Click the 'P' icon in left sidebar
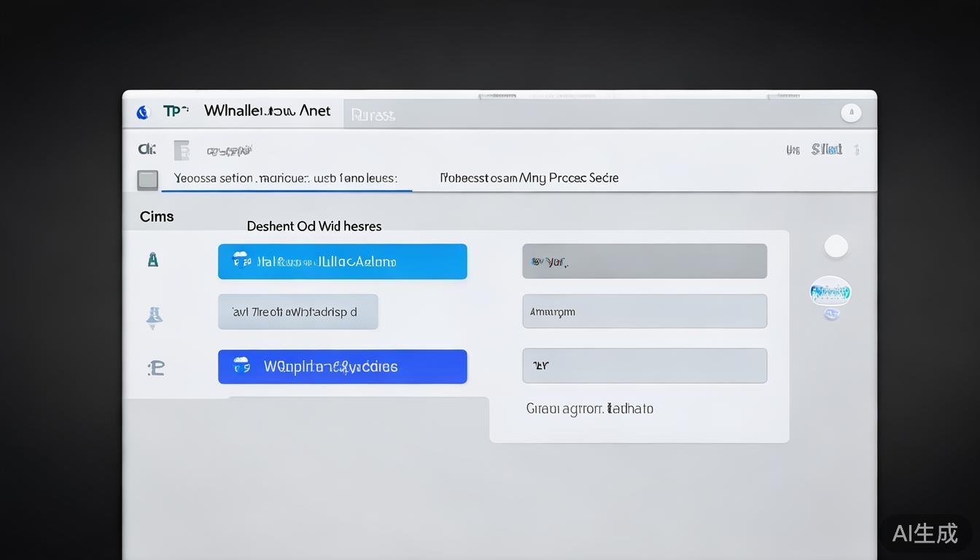Screen dimensions: 980x560 click(x=156, y=367)
